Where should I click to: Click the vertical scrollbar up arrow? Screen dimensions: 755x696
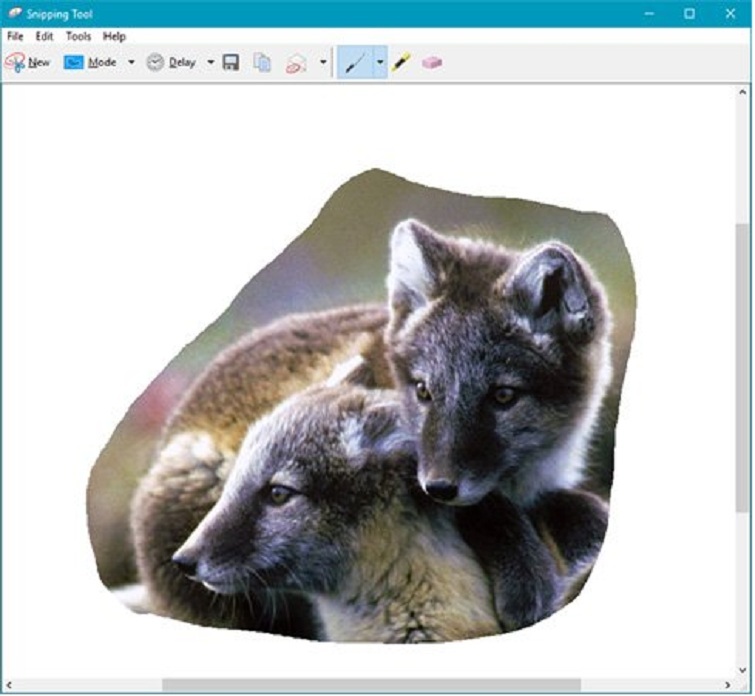tap(742, 92)
